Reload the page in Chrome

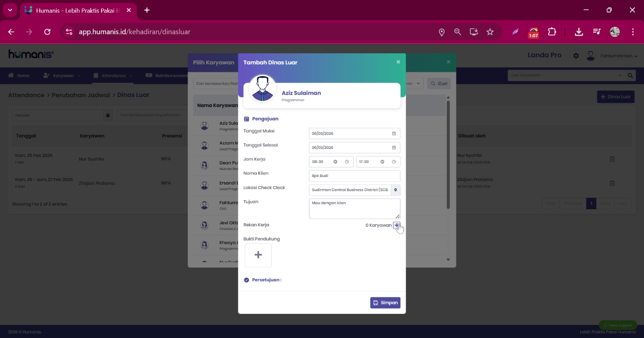pos(47,32)
